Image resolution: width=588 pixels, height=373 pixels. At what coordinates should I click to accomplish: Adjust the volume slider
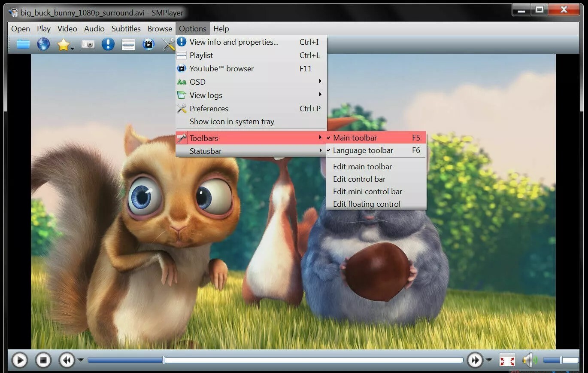(x=561, y=360)
